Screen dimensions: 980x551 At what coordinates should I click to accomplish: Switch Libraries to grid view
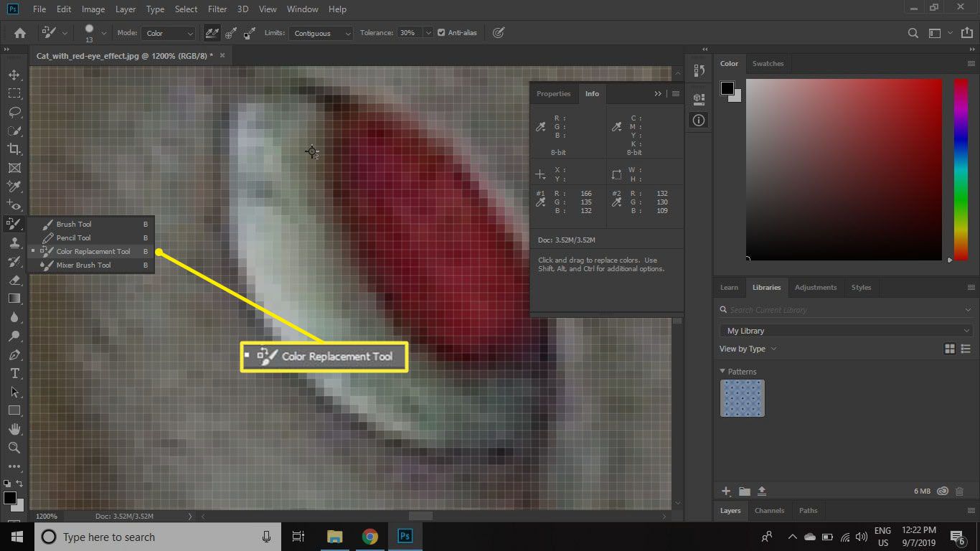tap(950, 349)
